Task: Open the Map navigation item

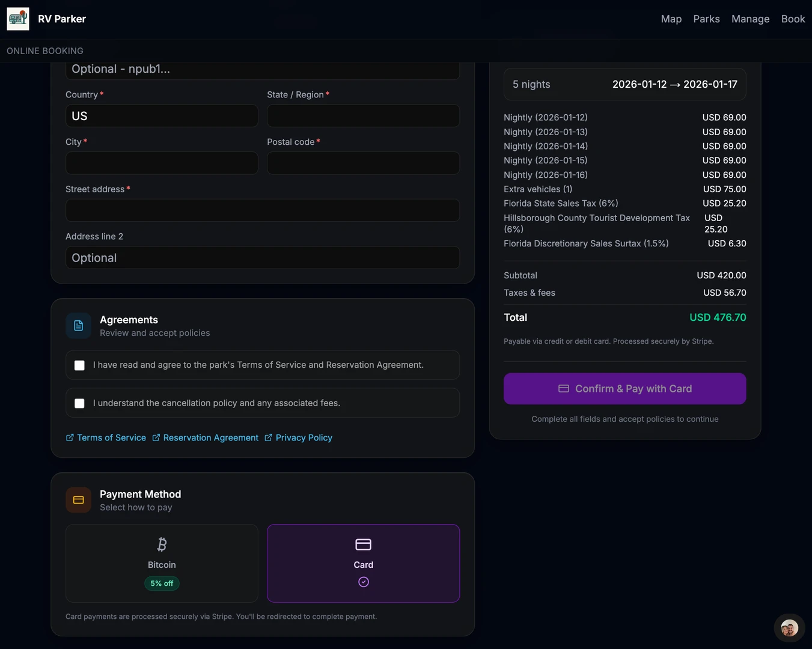Action: coord(671,19)
